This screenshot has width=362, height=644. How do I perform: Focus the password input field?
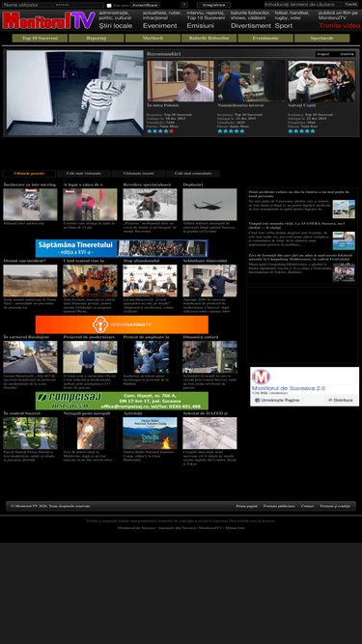(79, 5)
